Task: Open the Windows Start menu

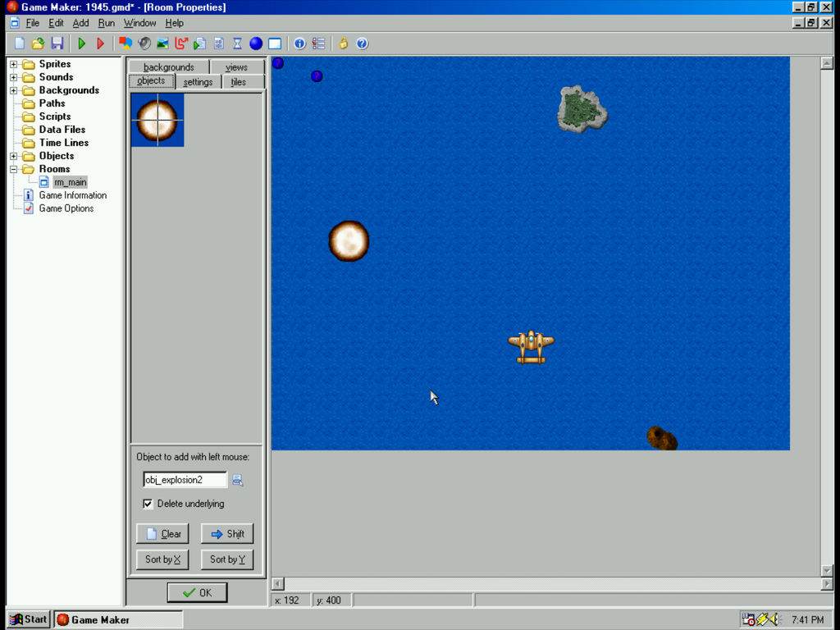Action: [x=29, y=619]
